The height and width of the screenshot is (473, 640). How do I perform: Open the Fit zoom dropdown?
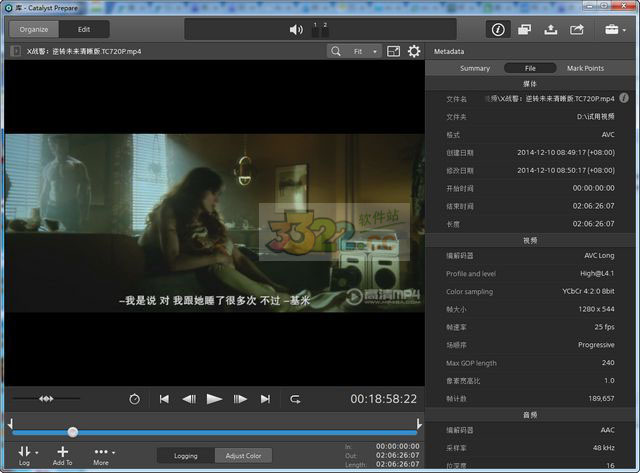[364, 51]
